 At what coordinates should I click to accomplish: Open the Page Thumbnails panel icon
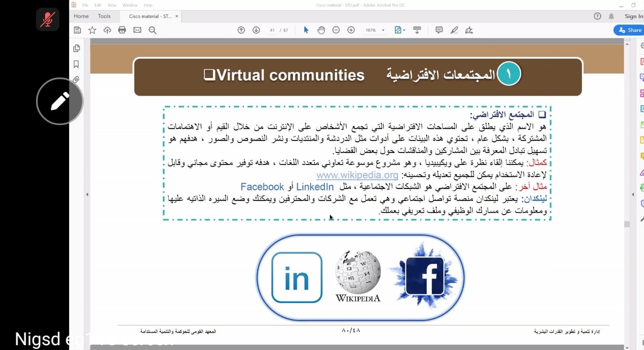(76, 49)
